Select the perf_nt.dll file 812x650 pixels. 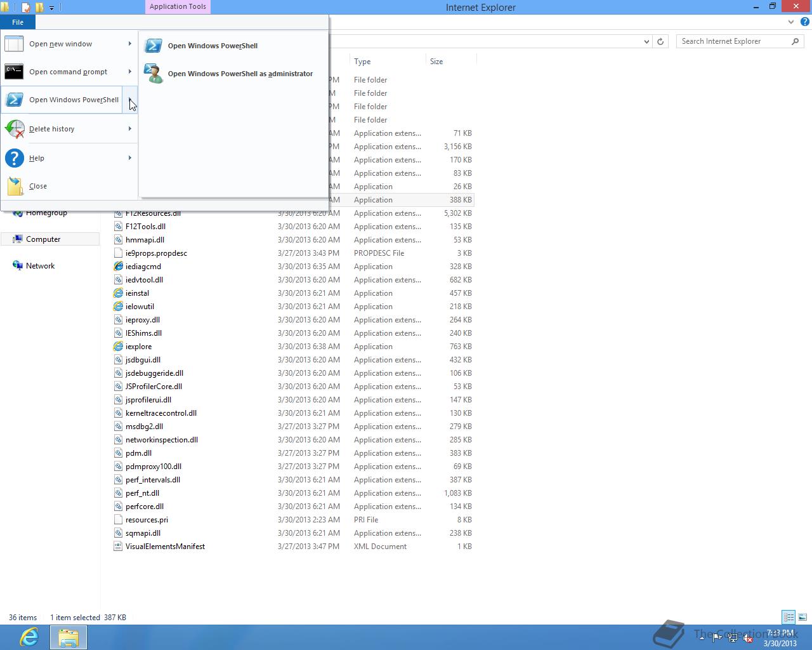tap(142, 493)
